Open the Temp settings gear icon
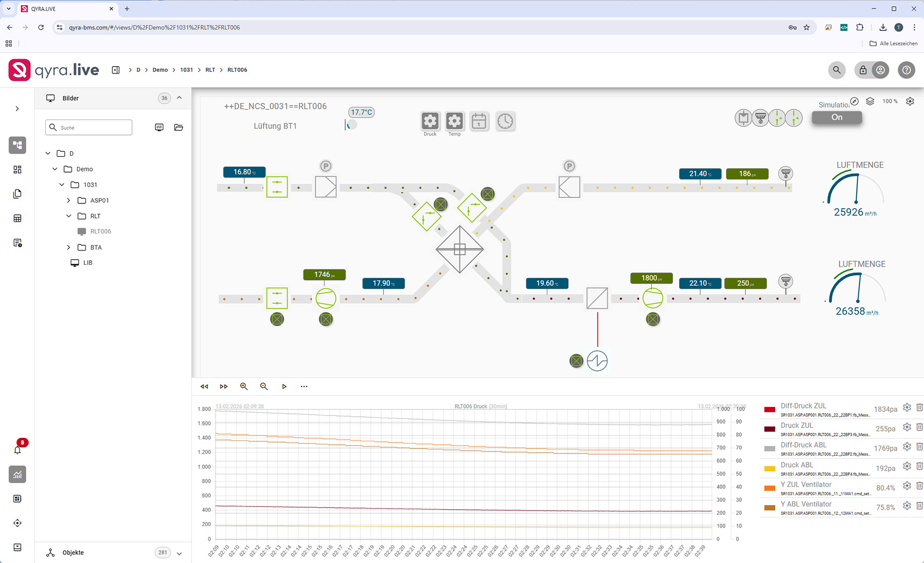This screenshot has height=563, width=924. [x=454, y=121]
